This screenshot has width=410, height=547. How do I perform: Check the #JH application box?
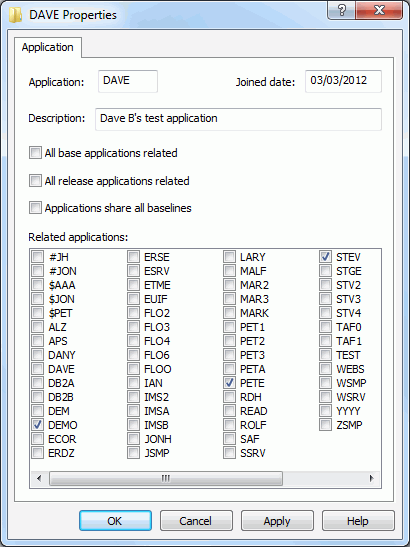(x=37, y=257)
